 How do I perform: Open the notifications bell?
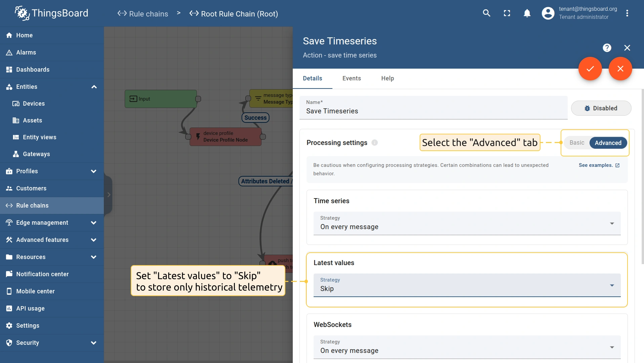coord(527,13)
